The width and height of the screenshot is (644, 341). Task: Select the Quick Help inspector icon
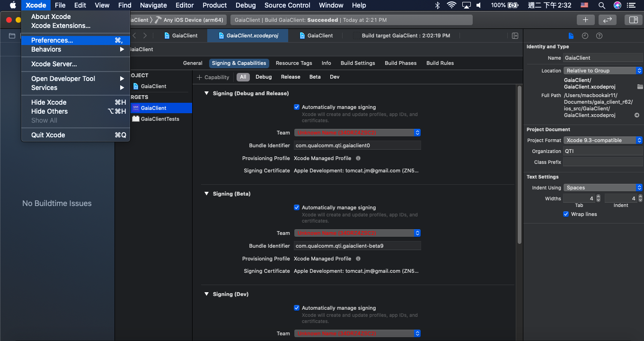pos(600,36)
